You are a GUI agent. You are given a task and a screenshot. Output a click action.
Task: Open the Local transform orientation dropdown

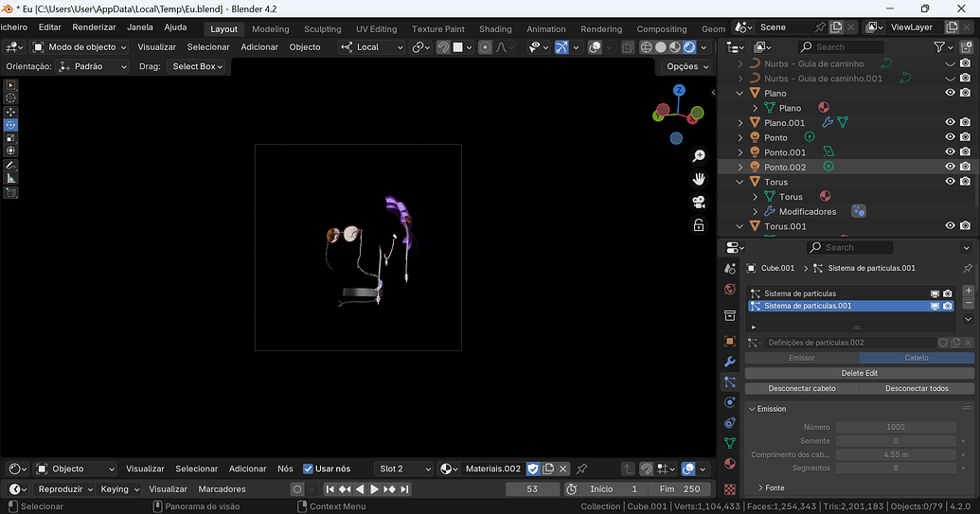(x=371, y=46)
